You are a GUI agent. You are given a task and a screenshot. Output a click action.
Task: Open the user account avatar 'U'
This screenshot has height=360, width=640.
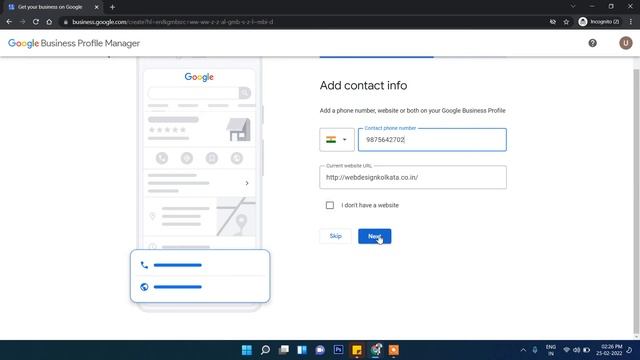pyautogui.click(x=625, y=43)
